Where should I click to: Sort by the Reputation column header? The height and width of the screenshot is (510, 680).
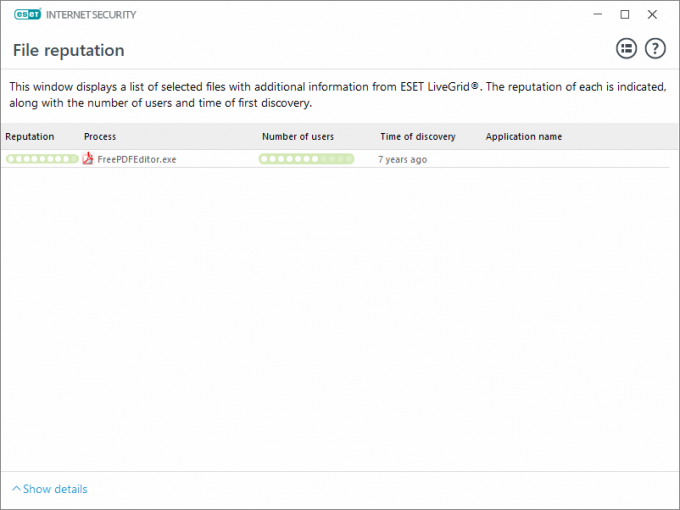[x=30, y=136]
